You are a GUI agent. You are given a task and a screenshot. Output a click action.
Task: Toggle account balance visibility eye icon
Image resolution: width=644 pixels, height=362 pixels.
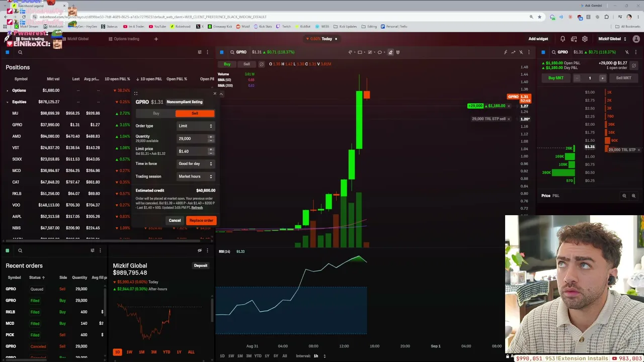(200, 250)
